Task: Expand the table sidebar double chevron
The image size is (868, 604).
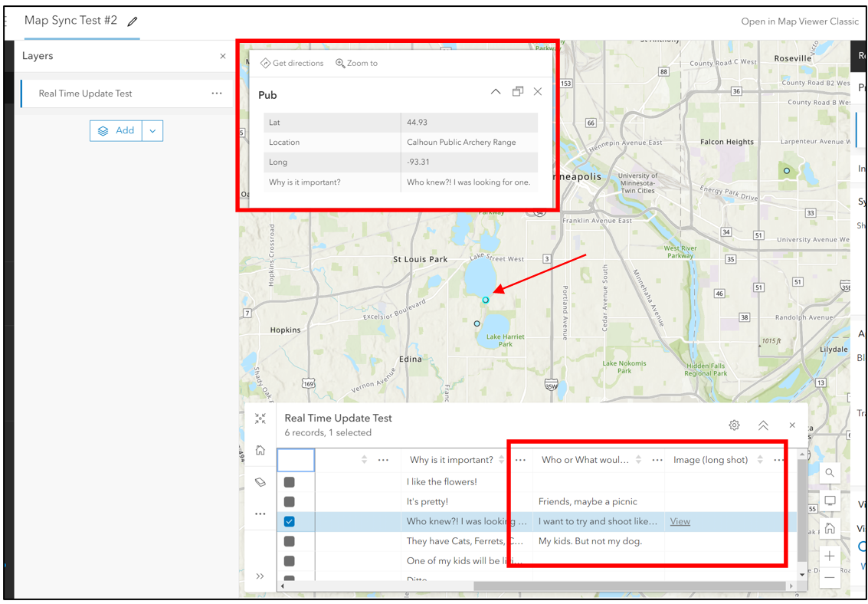Action: tap(260, 576)
